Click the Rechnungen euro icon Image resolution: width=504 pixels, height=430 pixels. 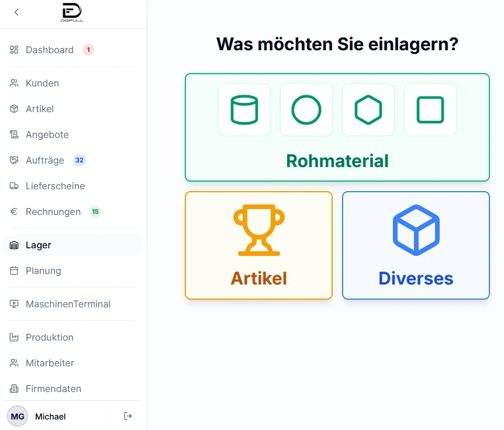pyautogui.click(x=14, y=211)
